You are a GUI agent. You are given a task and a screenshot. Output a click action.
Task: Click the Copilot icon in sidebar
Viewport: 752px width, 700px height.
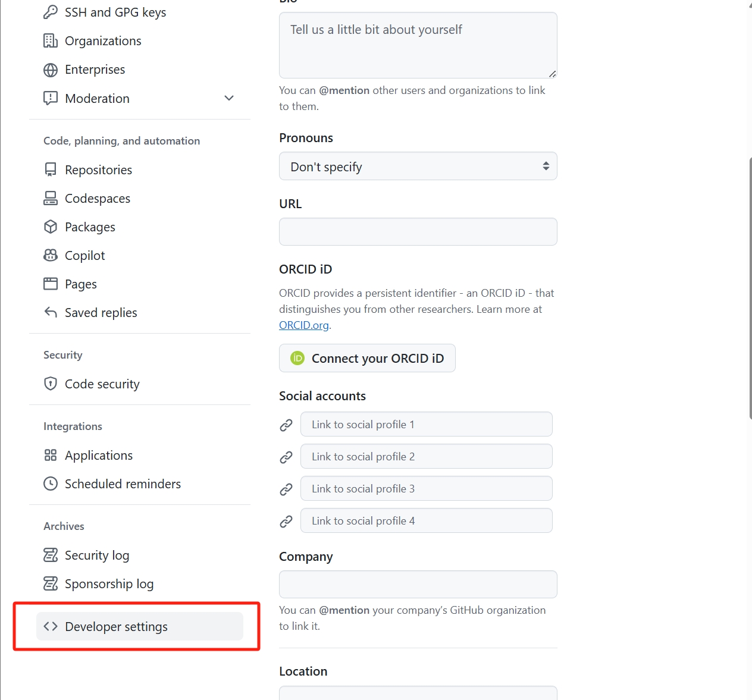point(51,255)
